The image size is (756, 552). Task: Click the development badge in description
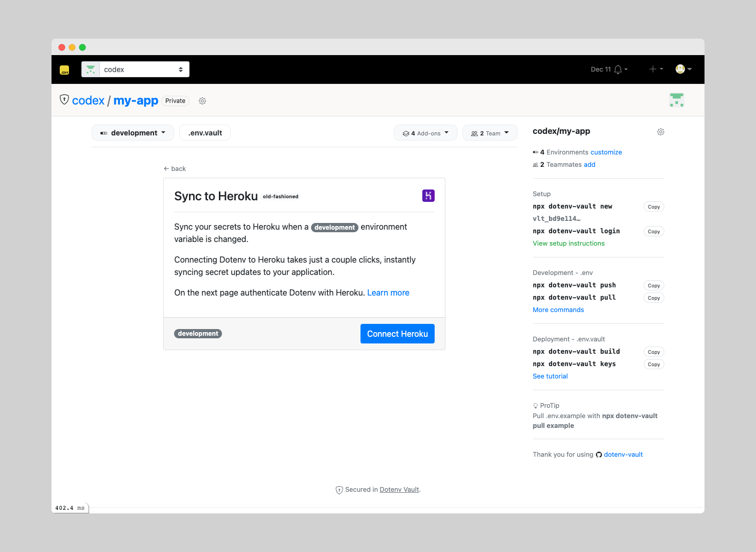[x=335, y=227]
